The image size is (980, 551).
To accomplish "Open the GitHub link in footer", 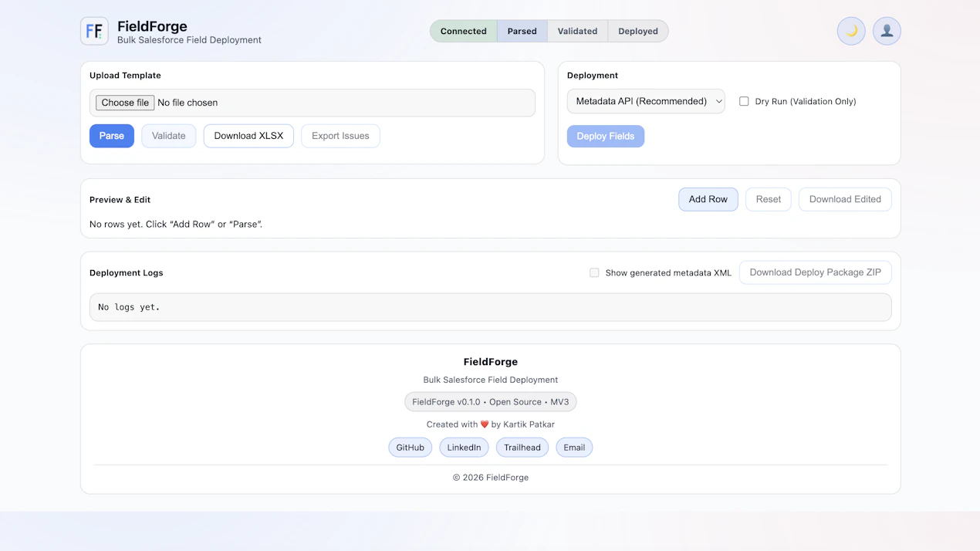I will click(x=410, y=448).
